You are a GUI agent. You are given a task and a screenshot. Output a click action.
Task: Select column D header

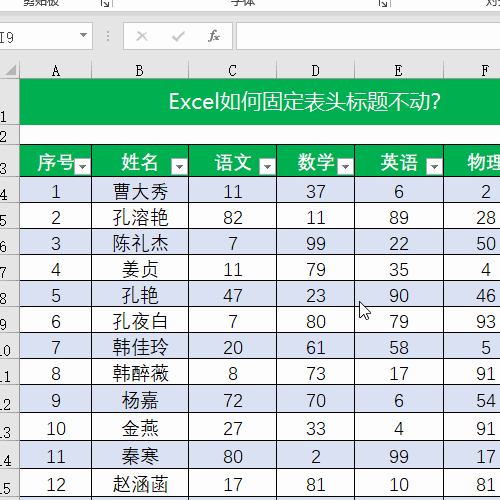316,70
